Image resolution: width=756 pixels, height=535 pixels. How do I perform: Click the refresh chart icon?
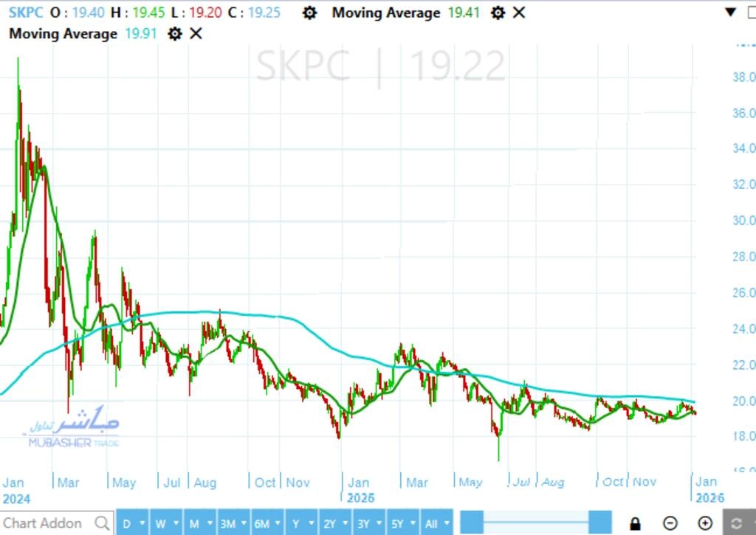(x=736, y=523)
